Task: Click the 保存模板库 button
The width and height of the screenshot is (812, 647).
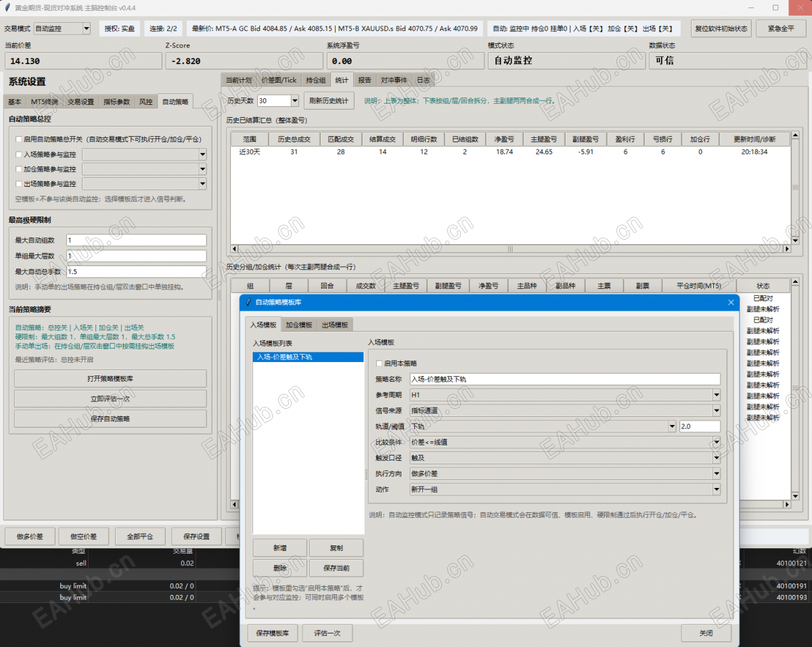Action: (x=272, y=633)
